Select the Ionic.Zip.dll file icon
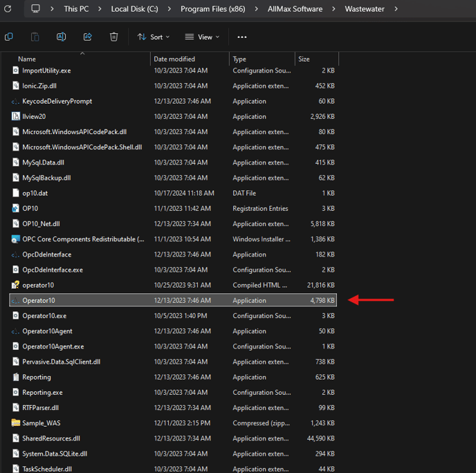 point(15,86)
